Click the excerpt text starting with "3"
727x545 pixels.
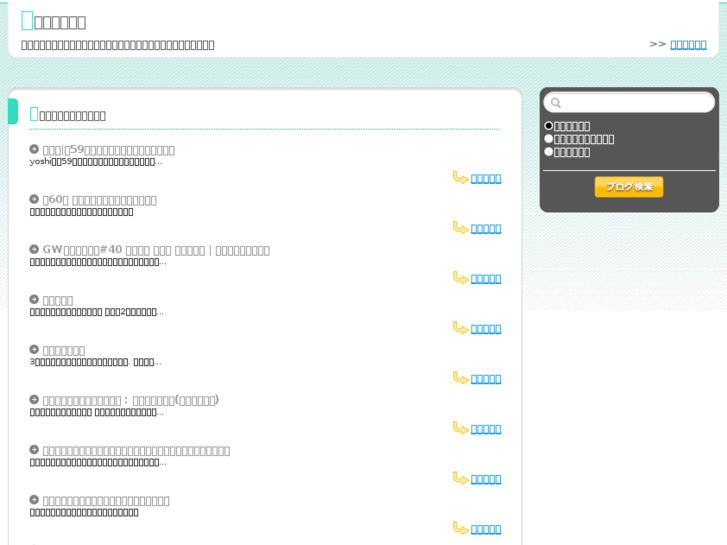click(96, 362)
